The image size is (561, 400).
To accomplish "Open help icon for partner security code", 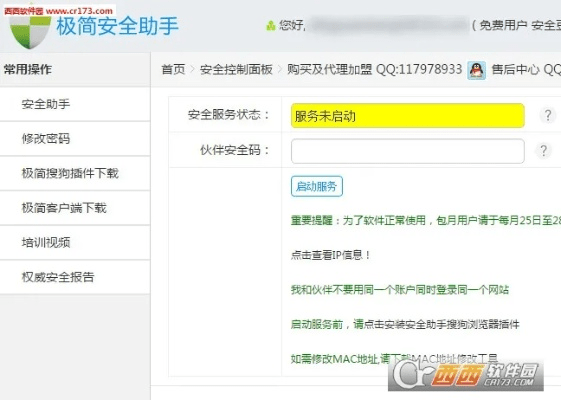I will click(543, 151).
